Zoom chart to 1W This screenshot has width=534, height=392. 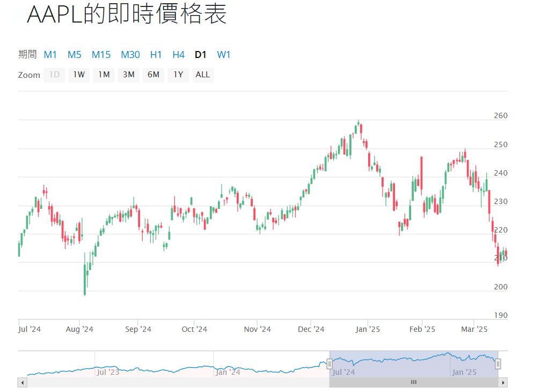pos(79,75)
